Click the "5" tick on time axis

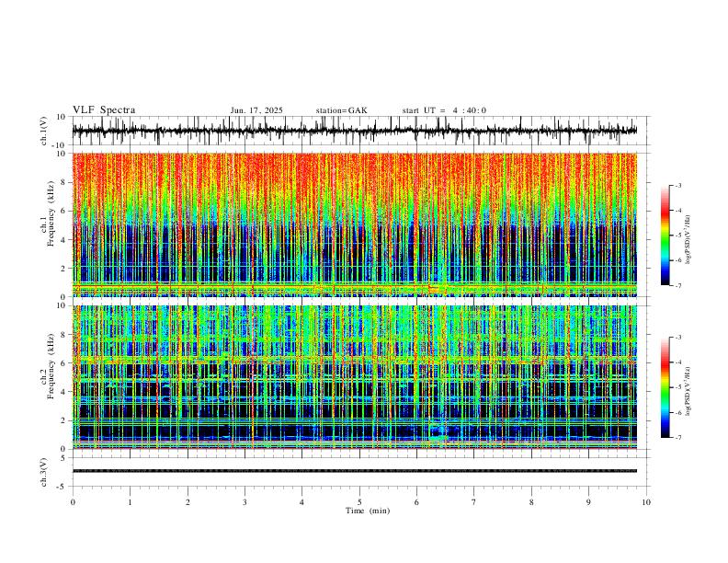click(359, 502)
